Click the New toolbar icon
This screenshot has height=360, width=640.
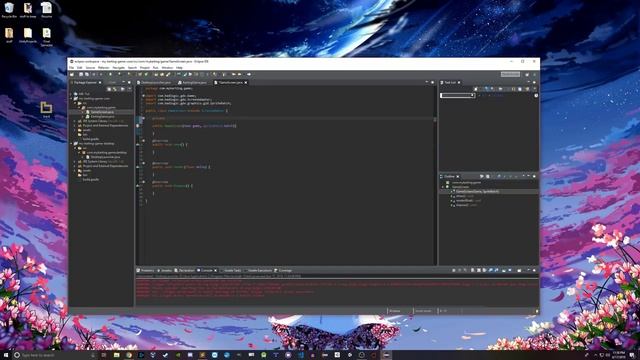click(x=72, y=74)
